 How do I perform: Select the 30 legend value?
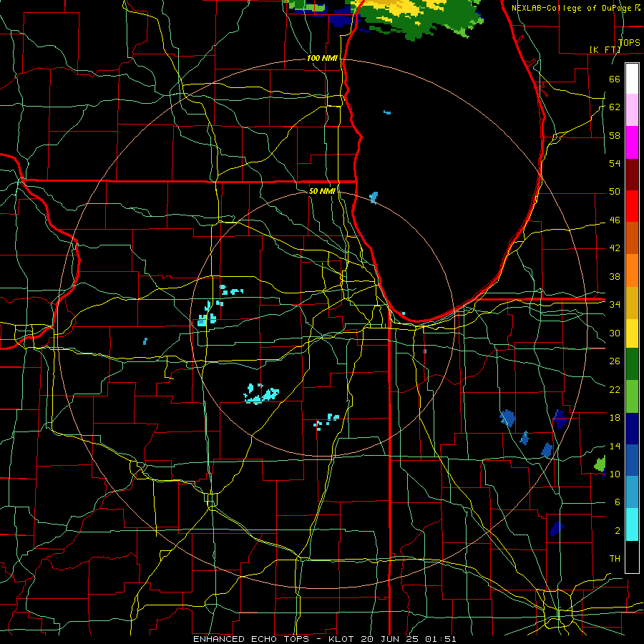click(615, 333)
